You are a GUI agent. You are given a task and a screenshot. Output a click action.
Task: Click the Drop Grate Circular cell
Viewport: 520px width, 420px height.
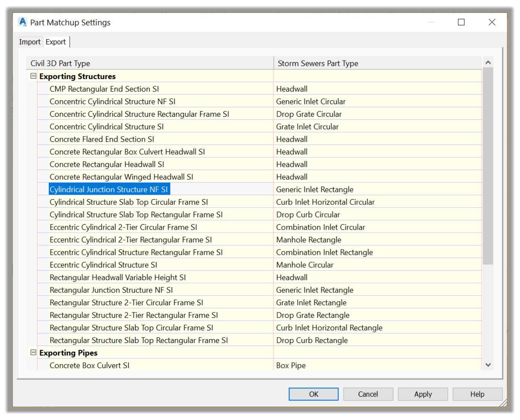pyautogui.click(x=378, y=114)
